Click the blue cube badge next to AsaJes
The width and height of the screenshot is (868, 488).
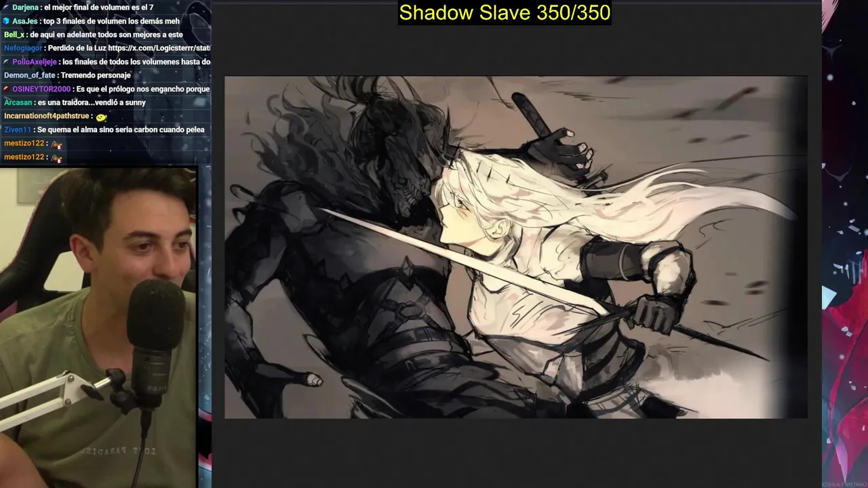[x=7, y=21]
